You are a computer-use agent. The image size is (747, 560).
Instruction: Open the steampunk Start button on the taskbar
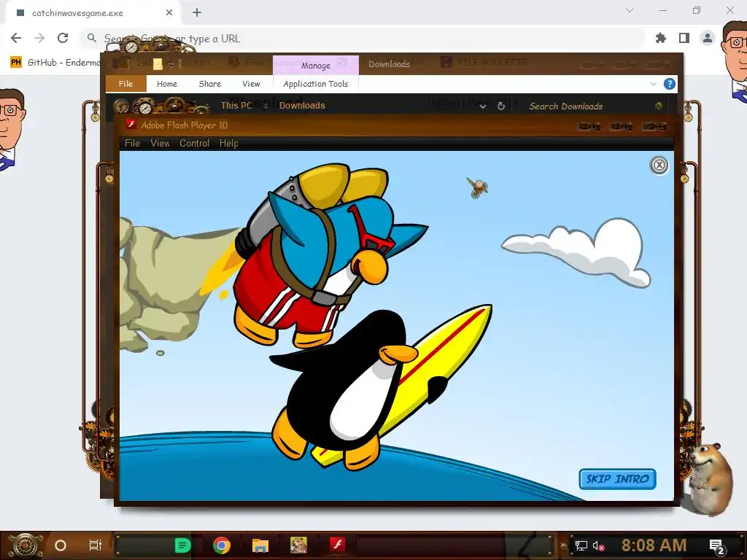click(25, 545)
